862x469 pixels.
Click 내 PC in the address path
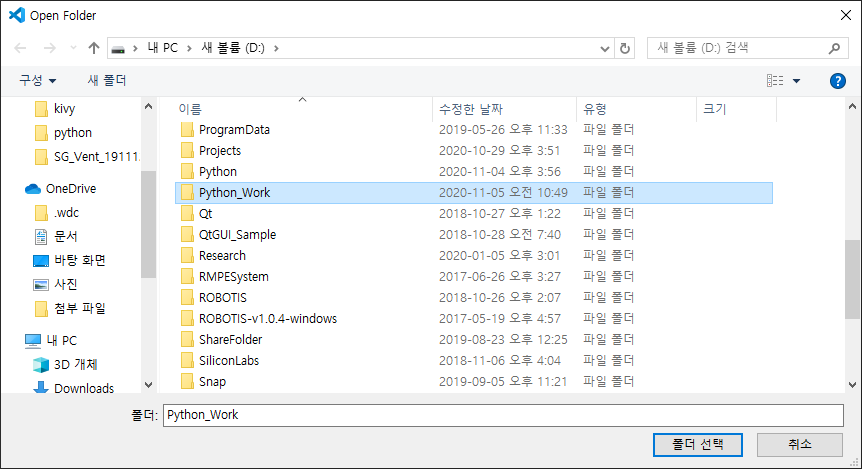coord(163,48)
